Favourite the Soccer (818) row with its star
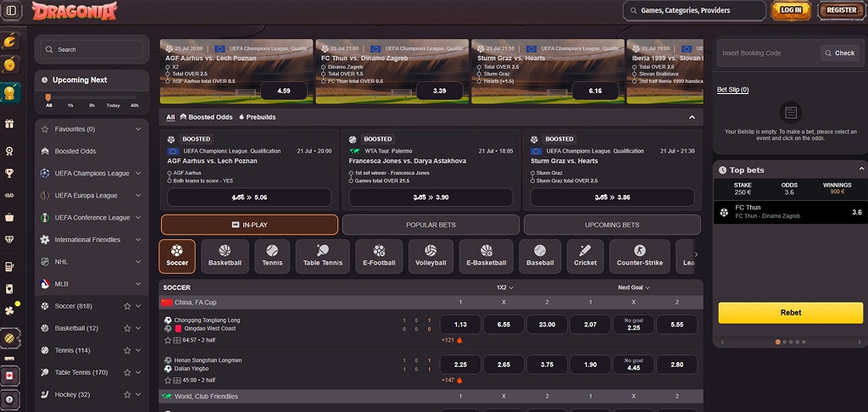The width and height of the screenshot is (868, 412). point(127,306)
